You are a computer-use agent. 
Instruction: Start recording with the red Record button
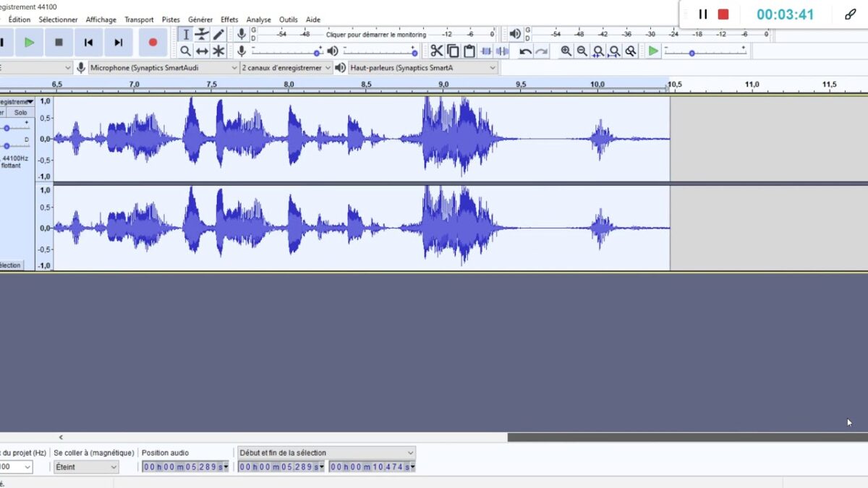point(153,43)
